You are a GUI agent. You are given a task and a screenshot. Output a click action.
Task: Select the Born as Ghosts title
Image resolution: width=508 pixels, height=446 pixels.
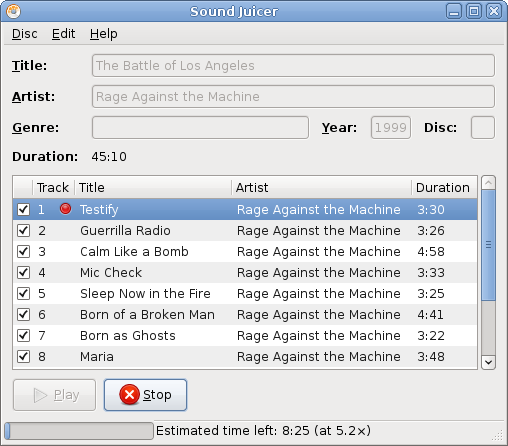point(128,336)
